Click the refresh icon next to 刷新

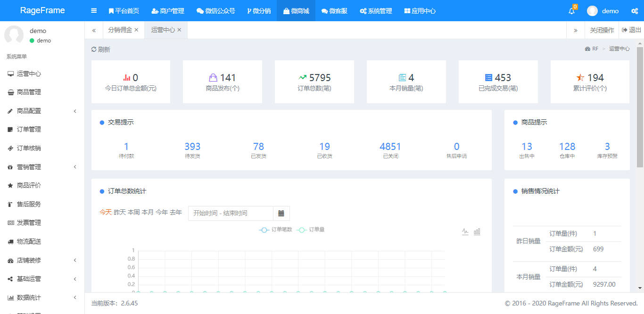[94, 50]
